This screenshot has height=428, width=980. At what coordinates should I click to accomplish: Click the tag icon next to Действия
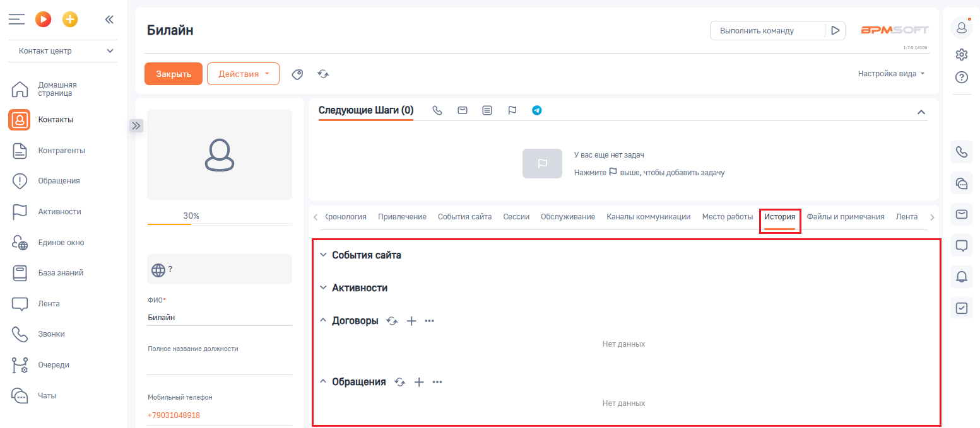click(297, 74)
